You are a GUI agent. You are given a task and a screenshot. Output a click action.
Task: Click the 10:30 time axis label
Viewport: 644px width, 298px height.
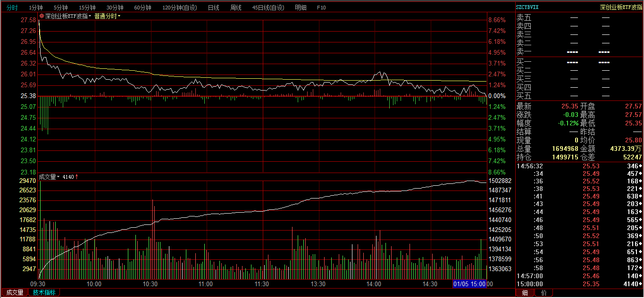[x=150, y=284]
